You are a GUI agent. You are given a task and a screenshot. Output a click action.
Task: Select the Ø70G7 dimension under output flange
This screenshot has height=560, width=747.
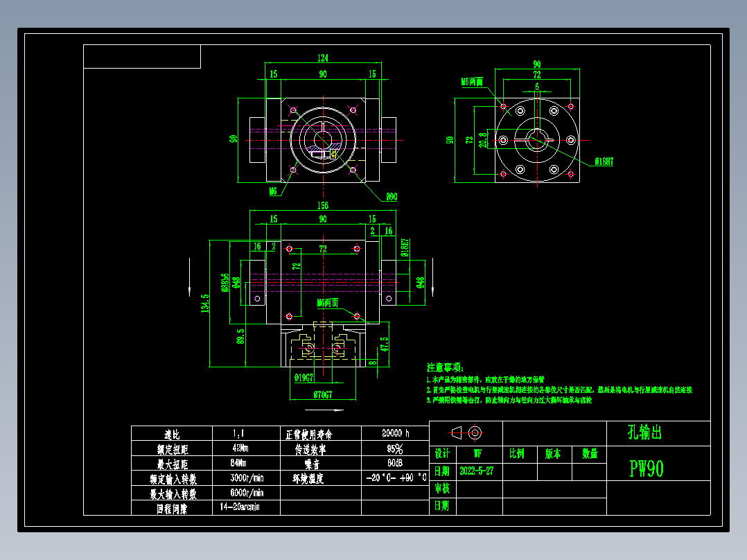(x=322, y=393)
